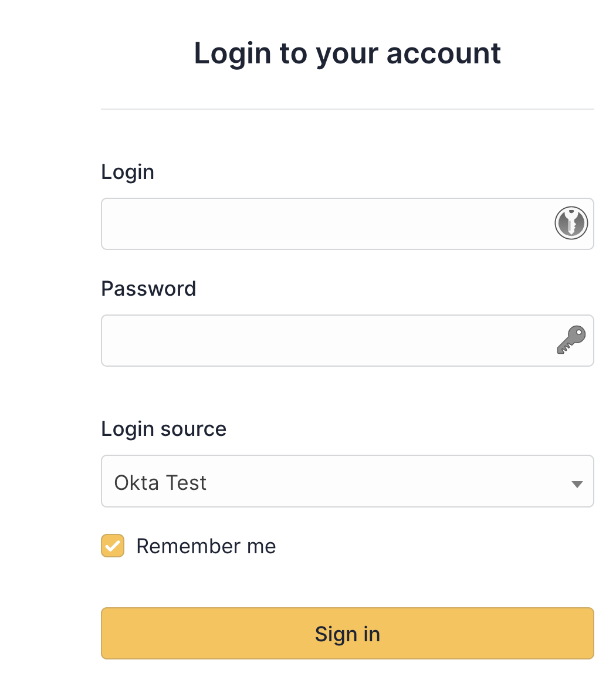The height and width of the screenshot is (697, 616).
Task: Click the Login to your account heading
Action: click(x=347, y=53)
